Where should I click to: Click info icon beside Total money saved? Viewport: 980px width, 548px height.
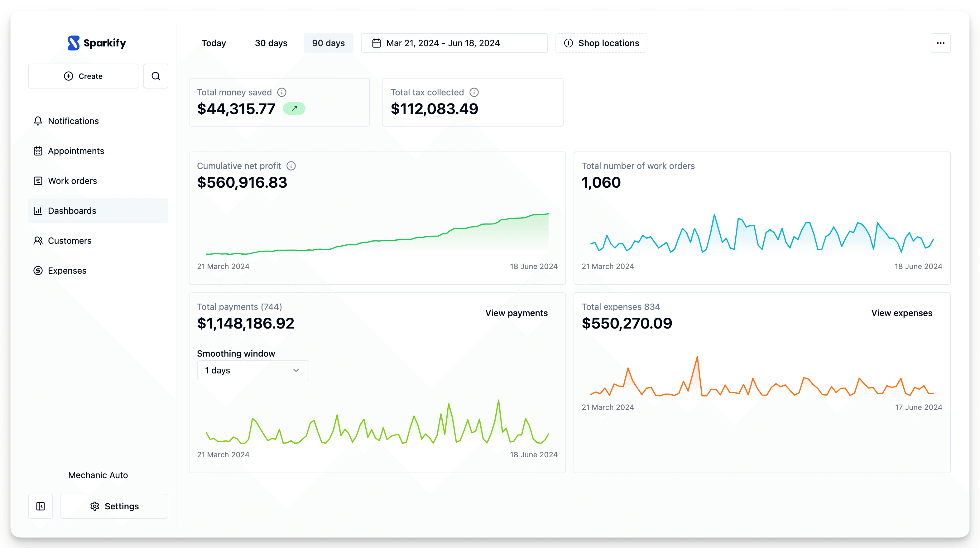point(281,93)
